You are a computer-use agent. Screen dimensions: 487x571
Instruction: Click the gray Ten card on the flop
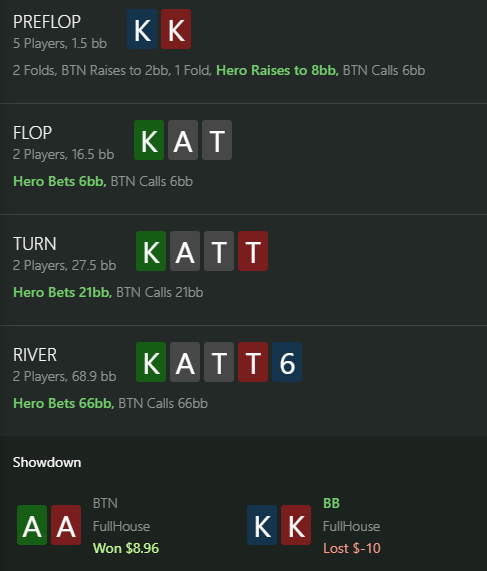[x=217, y=140]
